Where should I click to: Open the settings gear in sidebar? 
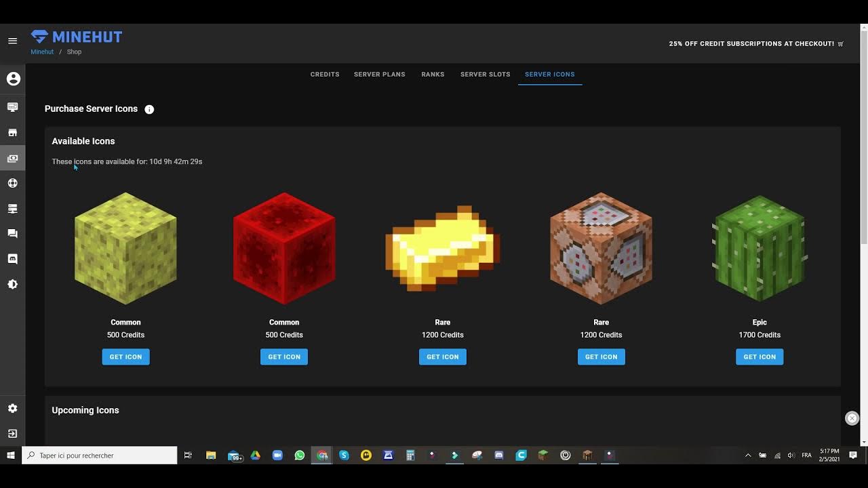[x=13, y=408]
